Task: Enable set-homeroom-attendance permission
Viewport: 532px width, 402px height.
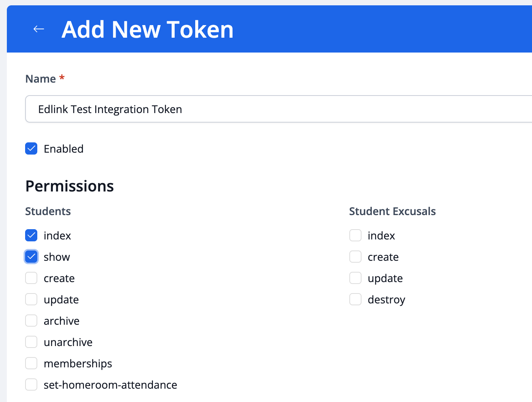Action: coord(31,384)
